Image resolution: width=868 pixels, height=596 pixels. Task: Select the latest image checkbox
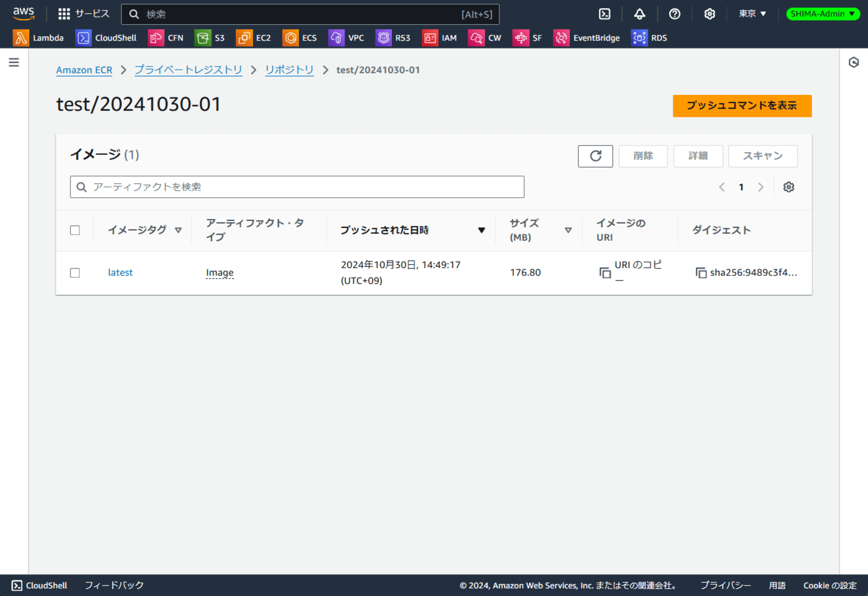pos(75,273)
